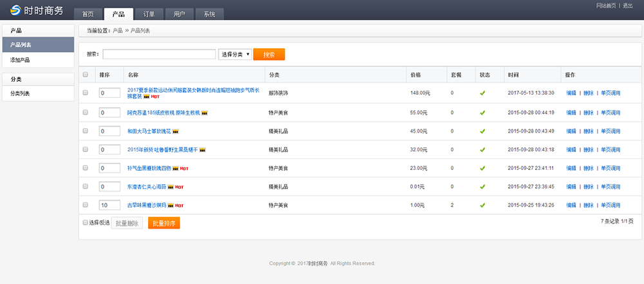
Task: Open the 系统 tab in top navigation
Action: 209,14
